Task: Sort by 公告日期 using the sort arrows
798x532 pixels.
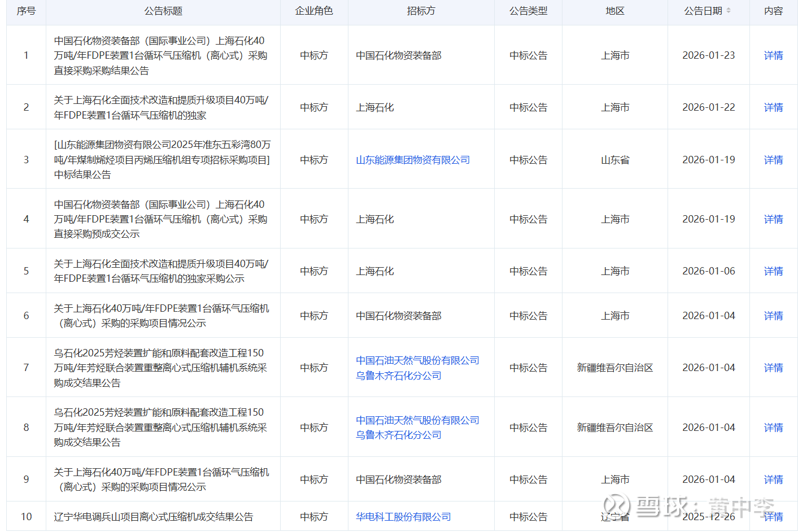Action: [x=729, y=11]
